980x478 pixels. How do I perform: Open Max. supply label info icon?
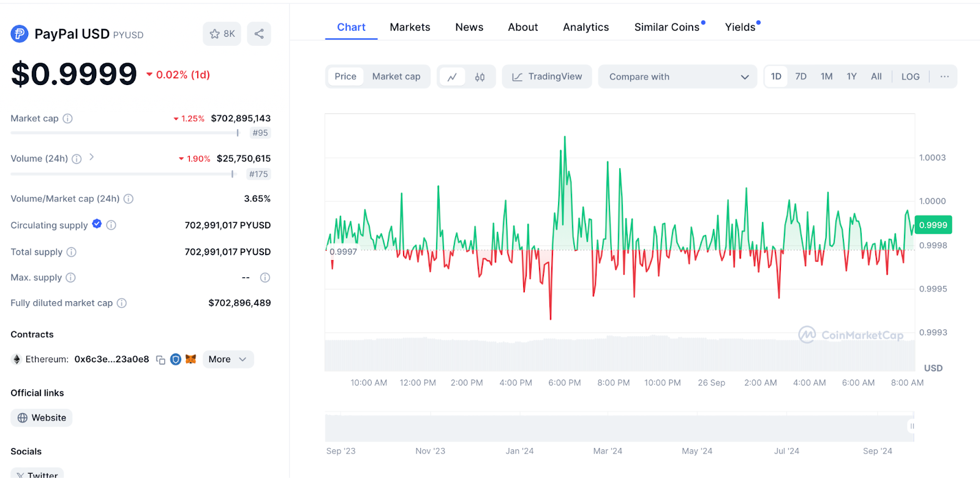(x=70, y=278)
